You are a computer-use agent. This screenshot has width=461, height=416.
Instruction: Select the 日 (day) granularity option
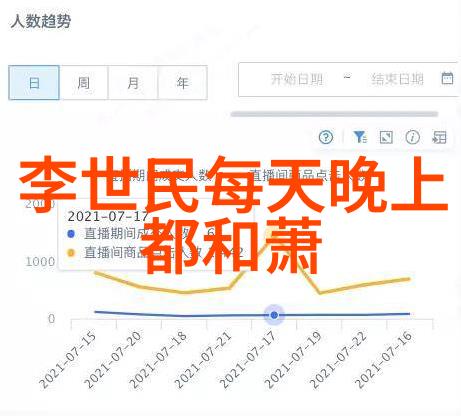34,83
